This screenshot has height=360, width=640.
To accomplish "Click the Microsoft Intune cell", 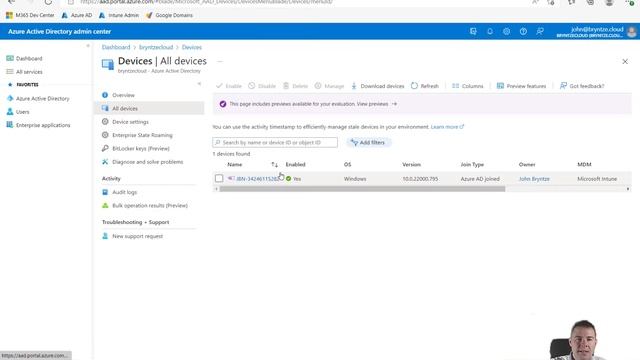I will click(x=597, y=179).
